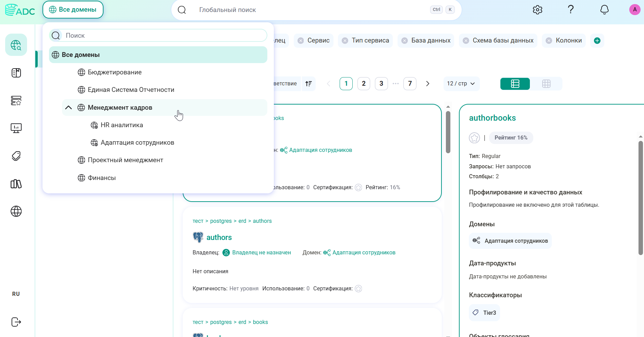Open the monitoring dashboard sidebar icon
Image resolution: width=644 pixels, height=337 pixels.
click(16, 128)
